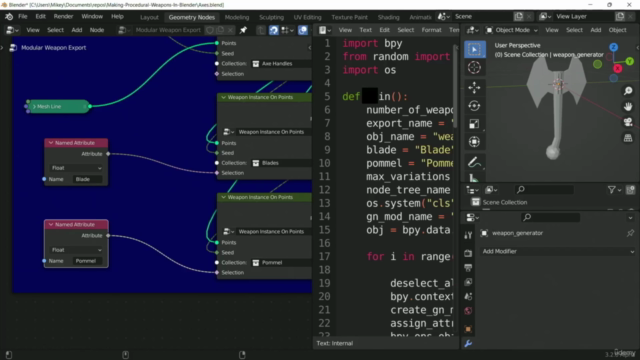
Task: Toggle node snapping in the node editor
Action: [273, 30]
